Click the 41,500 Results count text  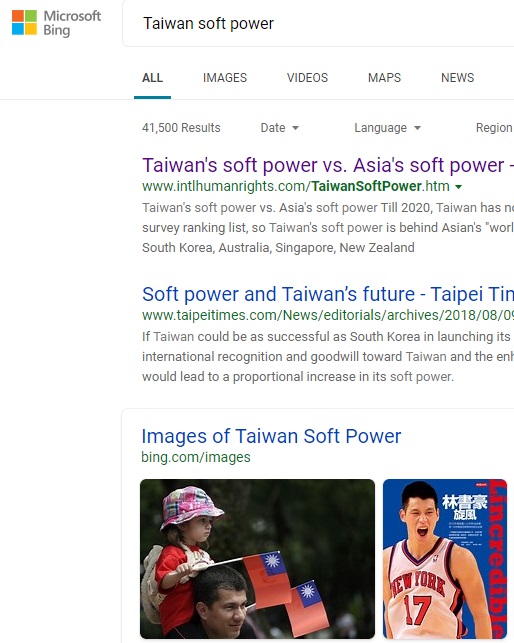click(181, 128)
